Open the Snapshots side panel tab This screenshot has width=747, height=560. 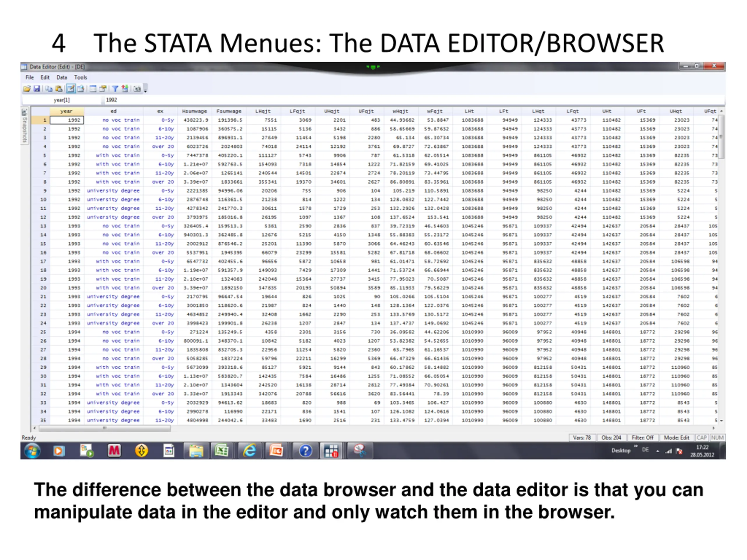click(24, 126)
